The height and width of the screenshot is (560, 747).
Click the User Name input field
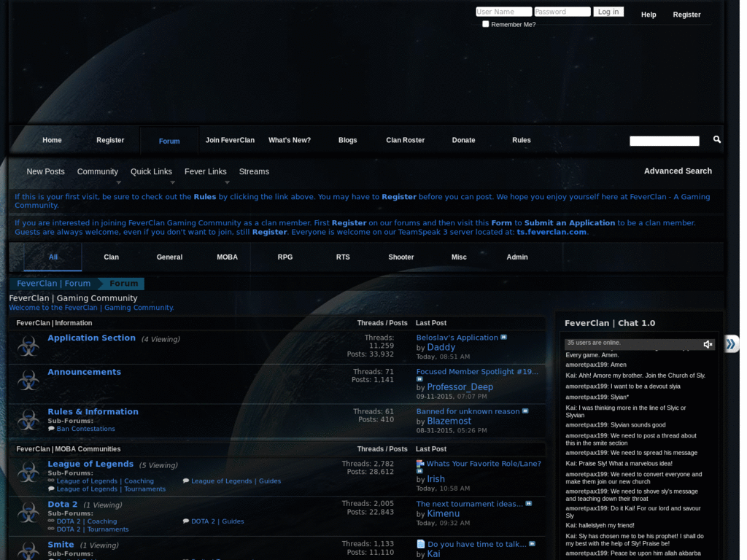[x=503, y=12]
